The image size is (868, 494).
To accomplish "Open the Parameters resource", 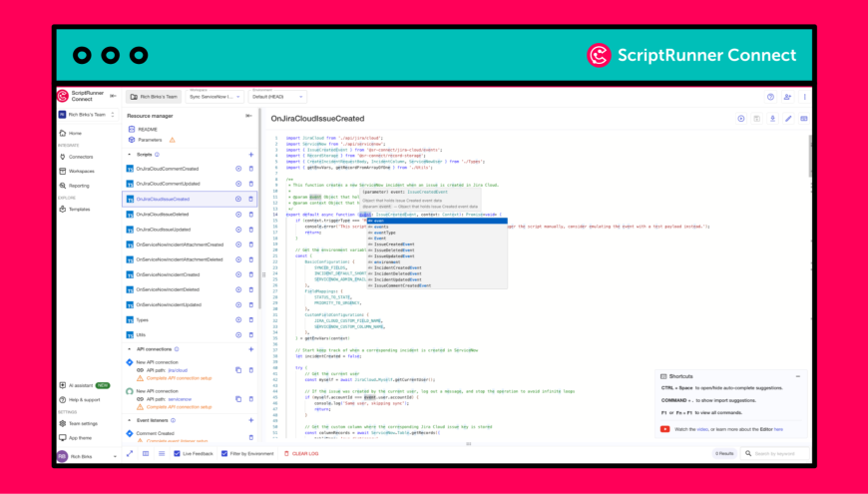I will tap(145, 140).
